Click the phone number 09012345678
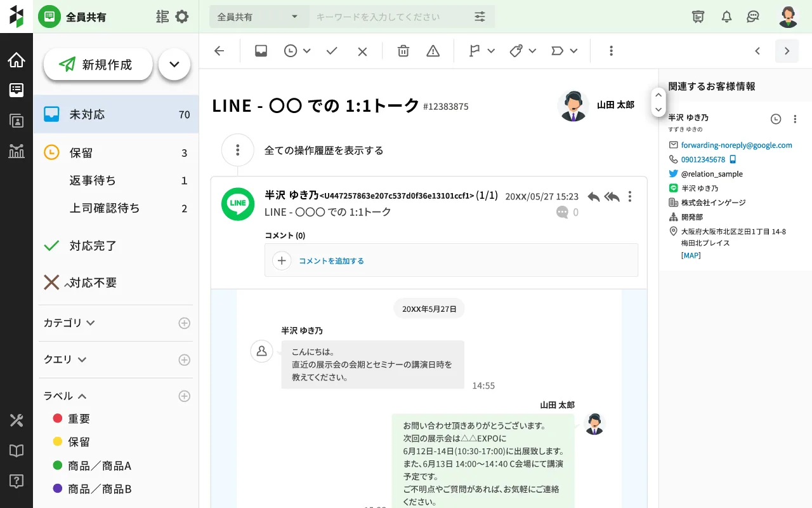This screenshot has height=508, width=812. [x=703, y=159]
